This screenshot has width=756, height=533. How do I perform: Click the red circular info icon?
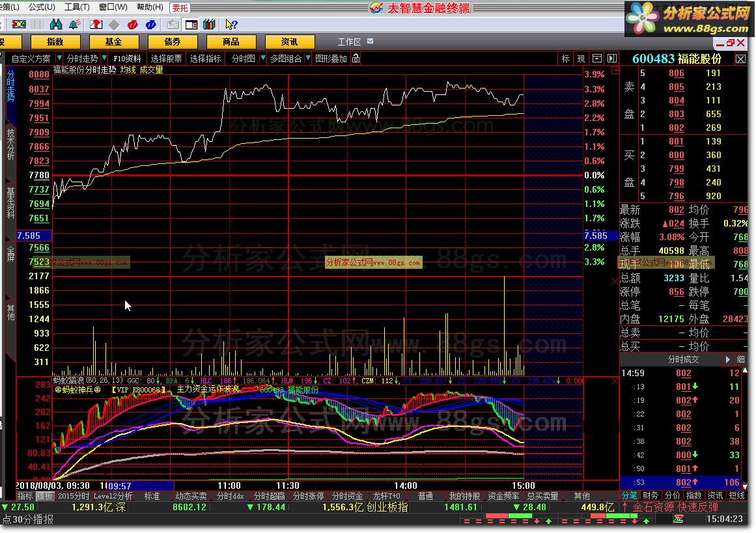pos(133,25)
